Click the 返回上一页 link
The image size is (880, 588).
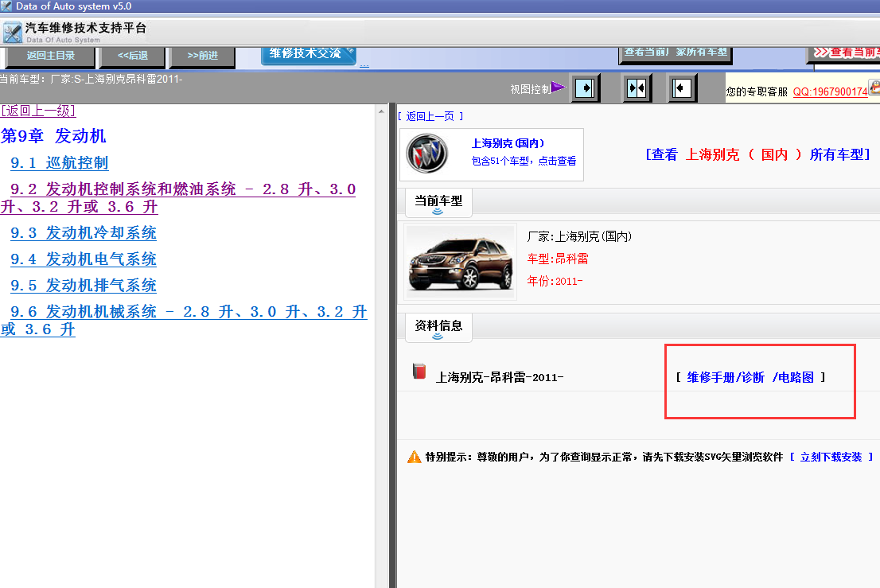coord(430,116)
